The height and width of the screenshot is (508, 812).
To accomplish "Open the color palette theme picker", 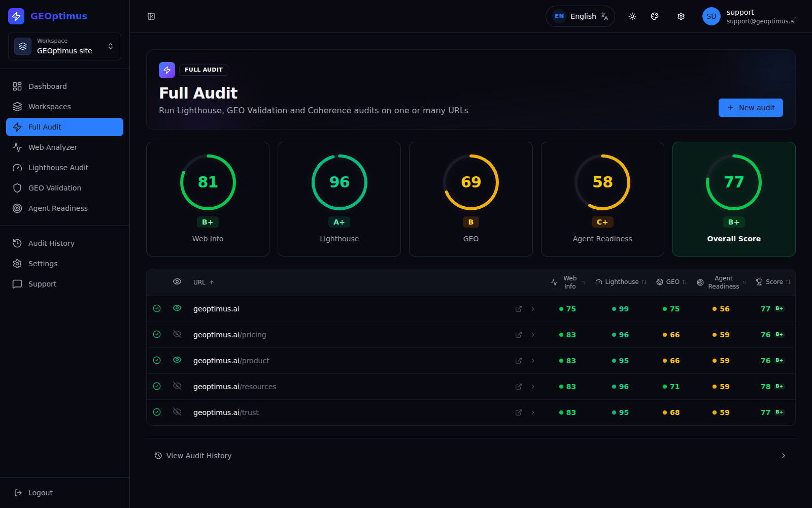I will 655,16.
